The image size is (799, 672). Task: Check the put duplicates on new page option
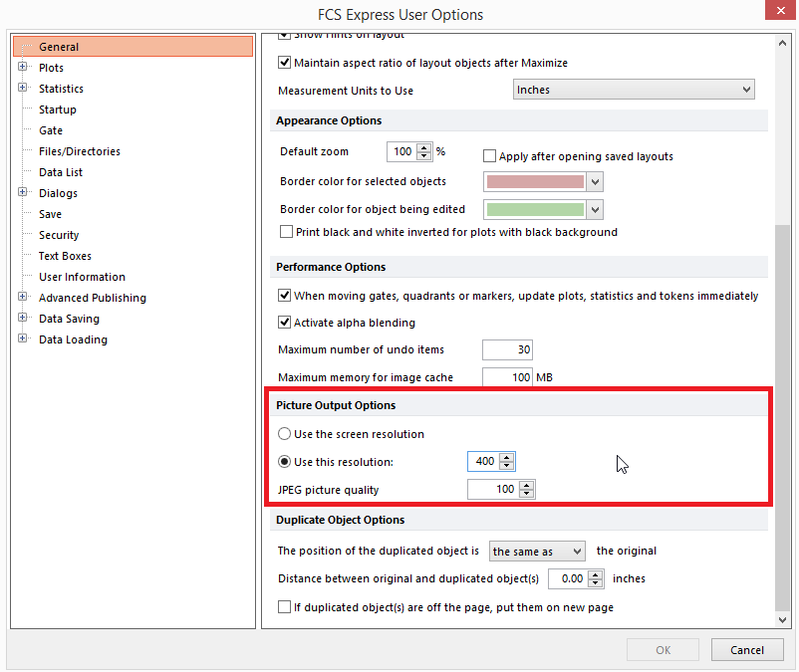tap(285, 607)
